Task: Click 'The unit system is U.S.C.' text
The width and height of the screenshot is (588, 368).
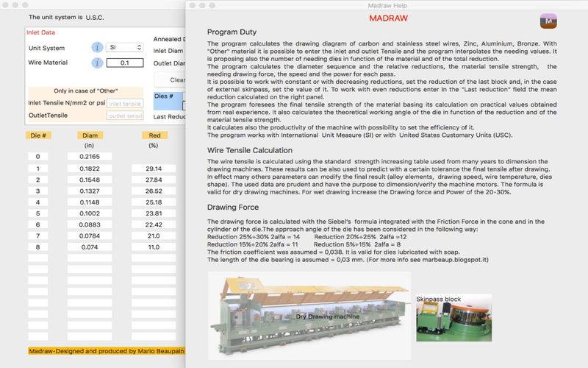Action: coord(66,17)
